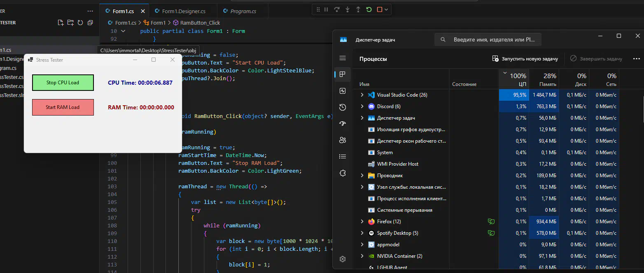Refresh the Explorer file tree
The image size is (644, 273).
point(80,23)
